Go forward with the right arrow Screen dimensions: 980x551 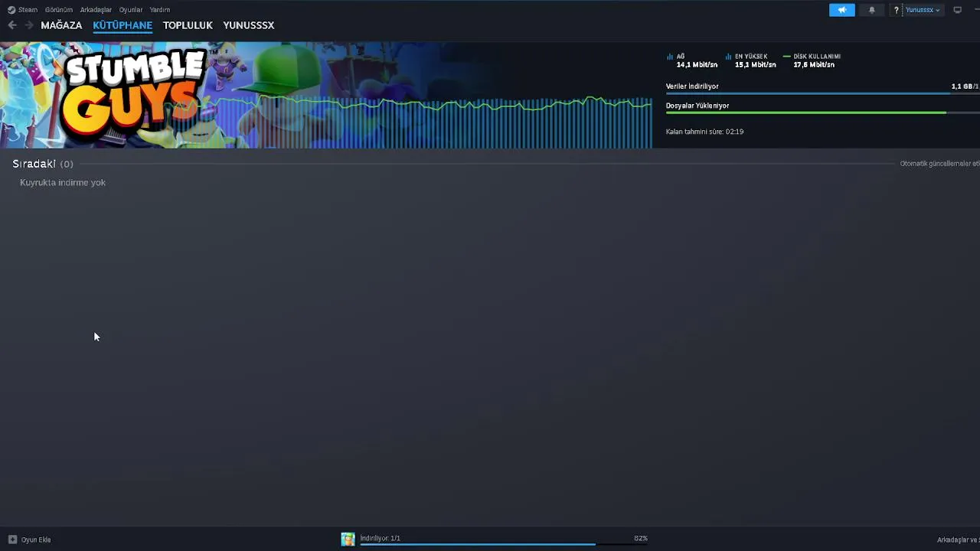tap(29, 25)
